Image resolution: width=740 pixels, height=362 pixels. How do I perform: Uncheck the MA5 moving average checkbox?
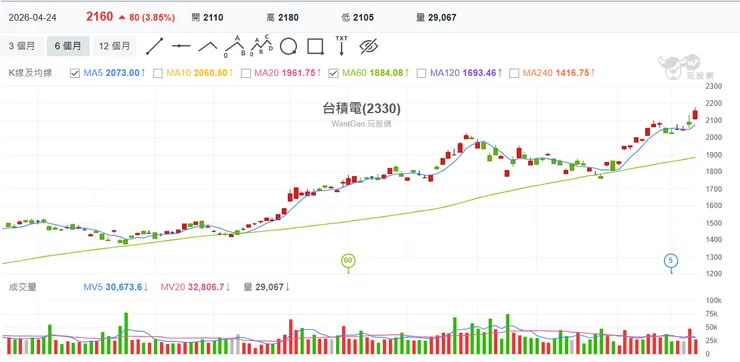pyautogui.click(x=75, y=73)
